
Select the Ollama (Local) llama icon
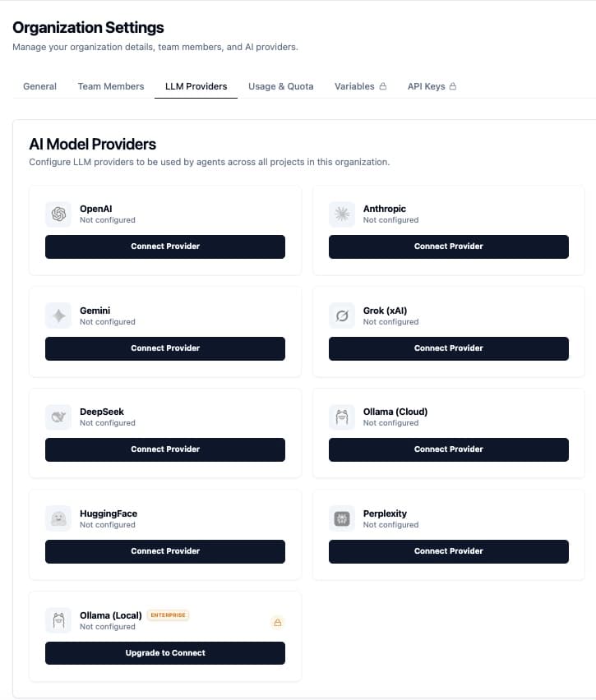(x=58, y=621)
